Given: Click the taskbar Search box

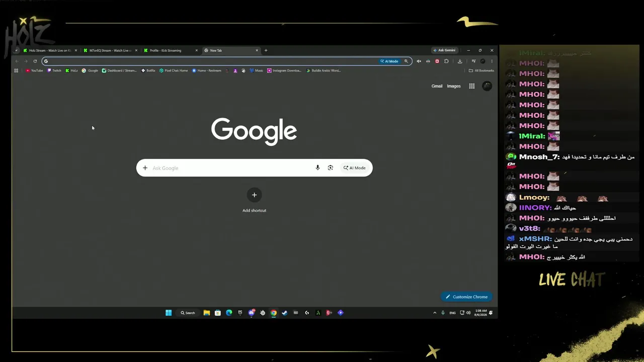Looking at the screenshot, I should [188, 313].
